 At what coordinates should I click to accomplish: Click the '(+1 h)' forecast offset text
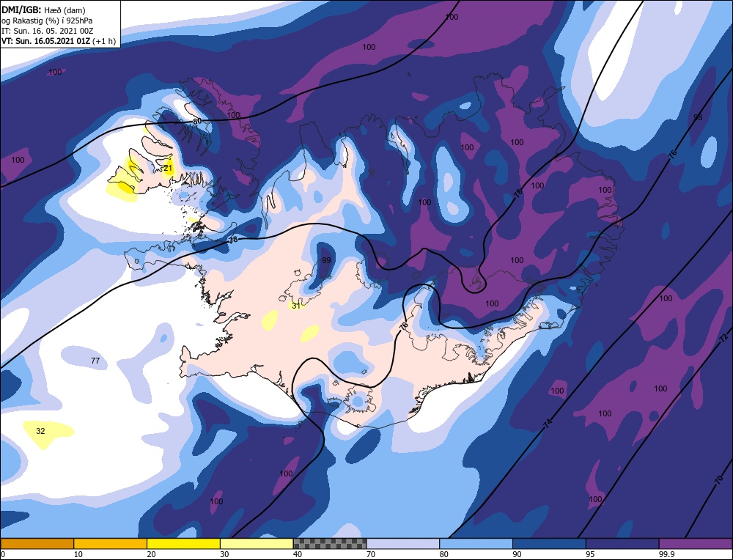(104, 41)
